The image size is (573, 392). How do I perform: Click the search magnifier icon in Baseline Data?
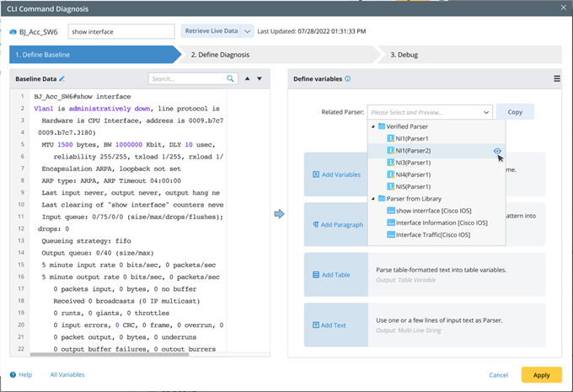tap(230, 78)
